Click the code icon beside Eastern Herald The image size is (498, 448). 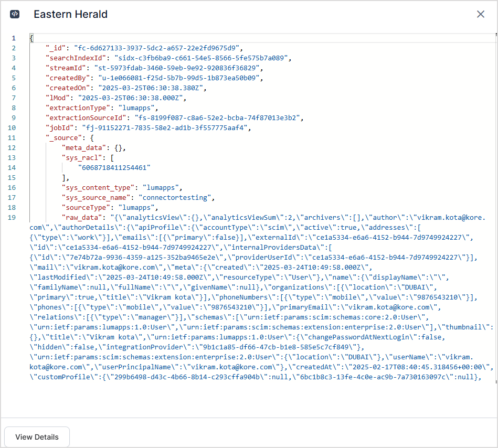[15, 14]
